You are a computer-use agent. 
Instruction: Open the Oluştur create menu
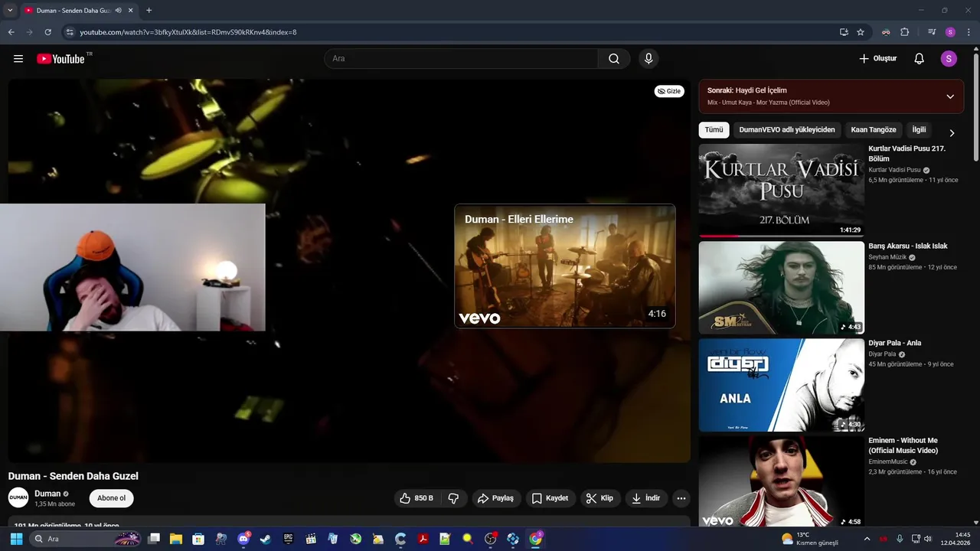[877, 59]
